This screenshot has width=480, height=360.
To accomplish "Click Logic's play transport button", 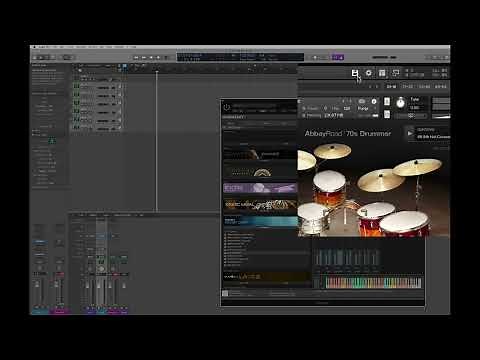I will pyautogui.click(x=158, y=58).
